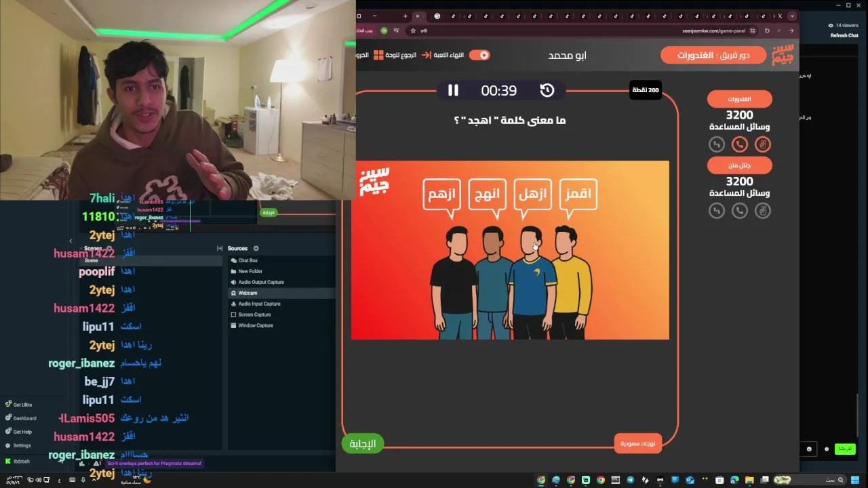
Task: Reset the timer with the circular arrow
Action: 547,90
